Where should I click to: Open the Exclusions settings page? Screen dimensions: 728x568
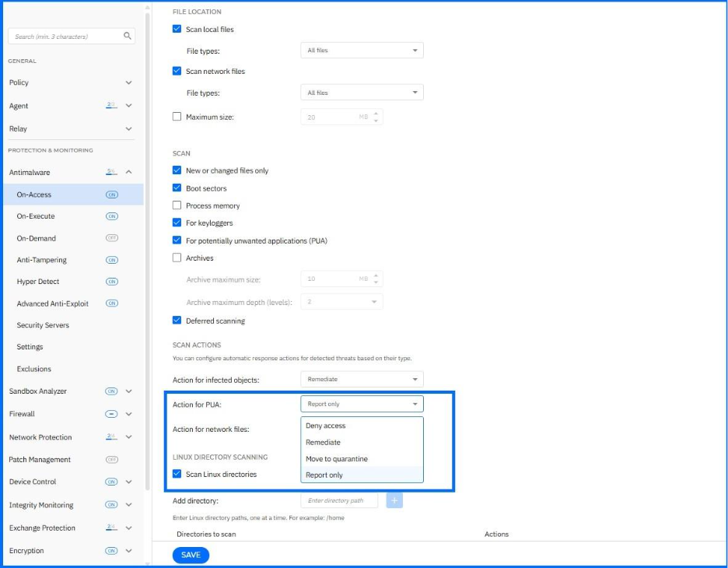click(x=34, y=369)
